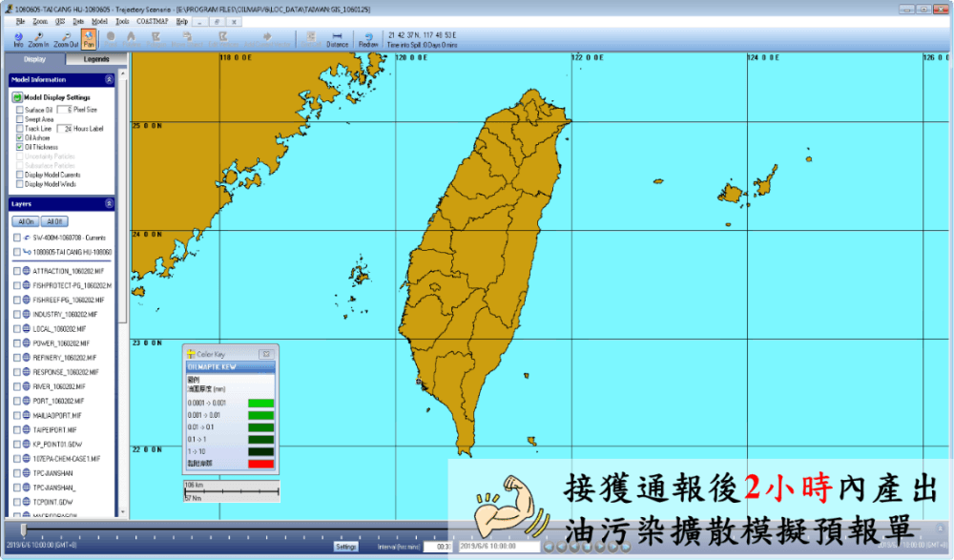
Task: Open the Help menu
Action: [181, 21]
